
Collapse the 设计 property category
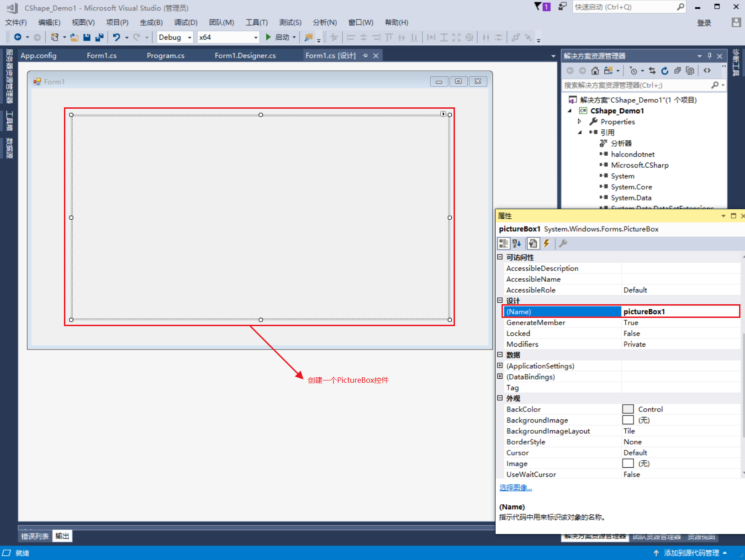500,301
